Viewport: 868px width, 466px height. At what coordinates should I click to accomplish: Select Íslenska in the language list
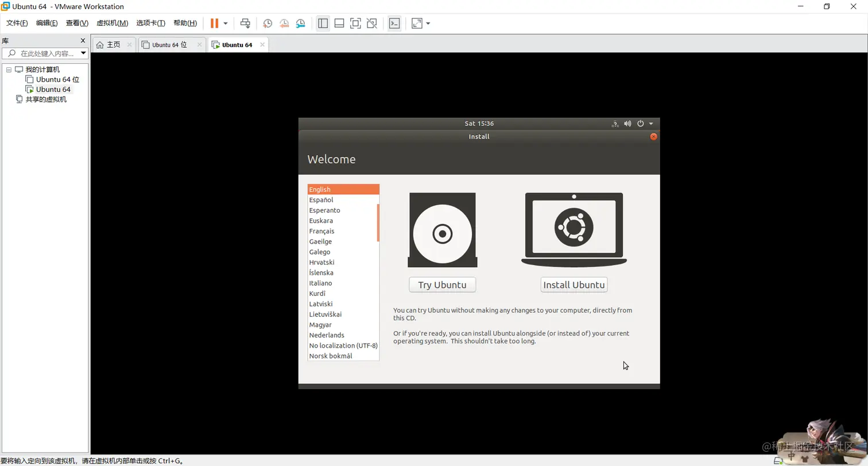[342, 273]
